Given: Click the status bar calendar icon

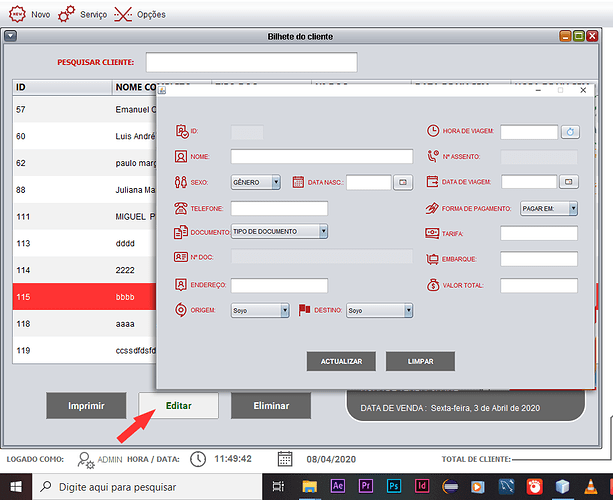Looking at the screenshot, I should coord(285,459).
